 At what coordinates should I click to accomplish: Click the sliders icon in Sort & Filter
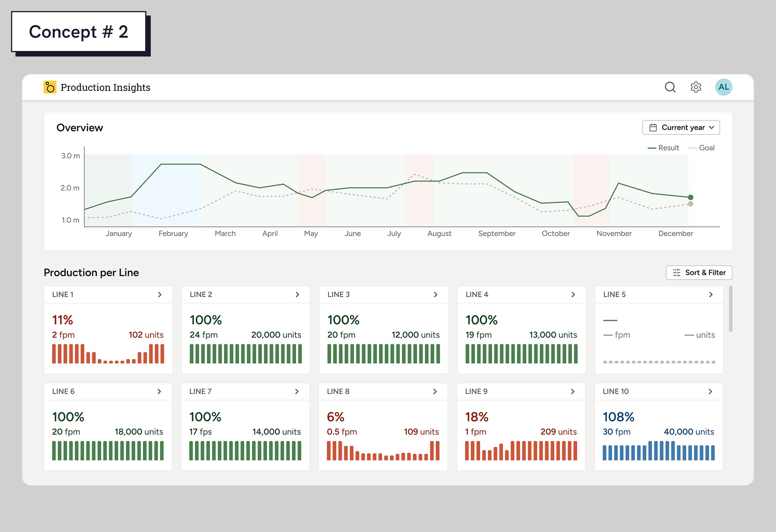(677, 273)
